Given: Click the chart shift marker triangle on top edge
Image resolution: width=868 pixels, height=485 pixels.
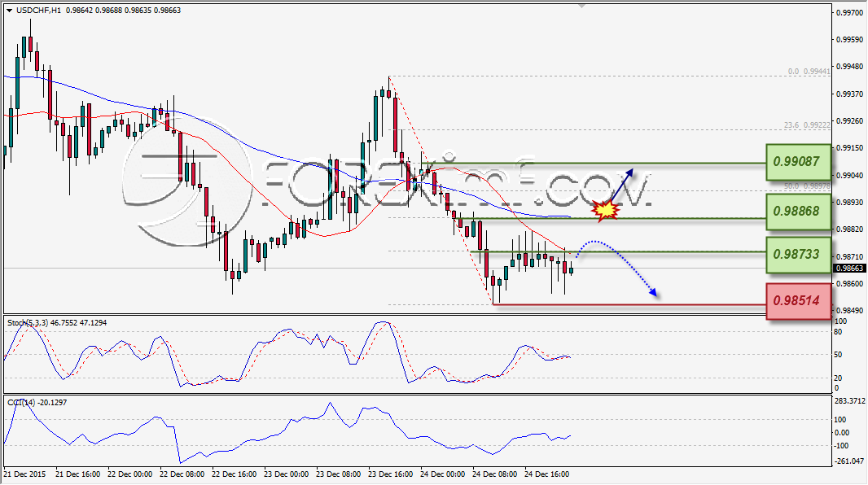Looking at the screenshot, I should 581,6.
